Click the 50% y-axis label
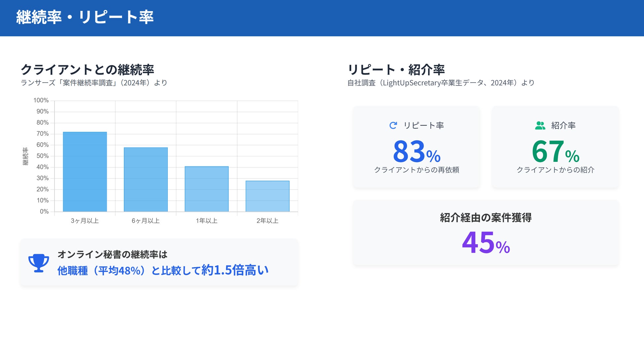 (43, 156)
